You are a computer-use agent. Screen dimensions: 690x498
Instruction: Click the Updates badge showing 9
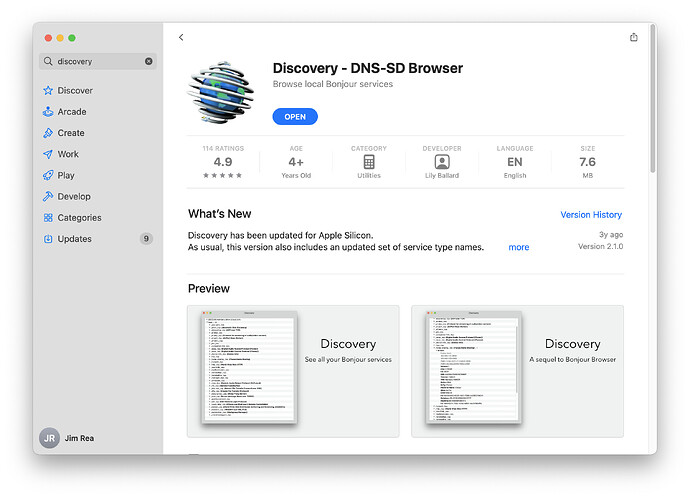coord(146,239)
